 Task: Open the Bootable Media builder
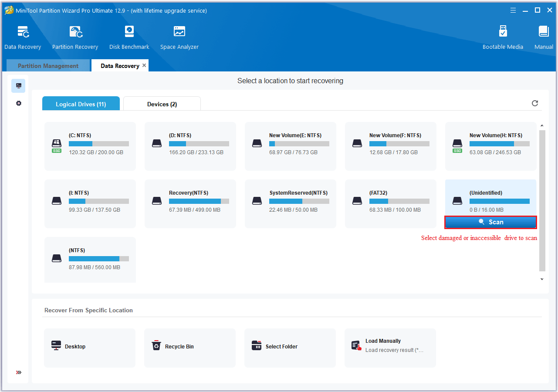(503, 37)
